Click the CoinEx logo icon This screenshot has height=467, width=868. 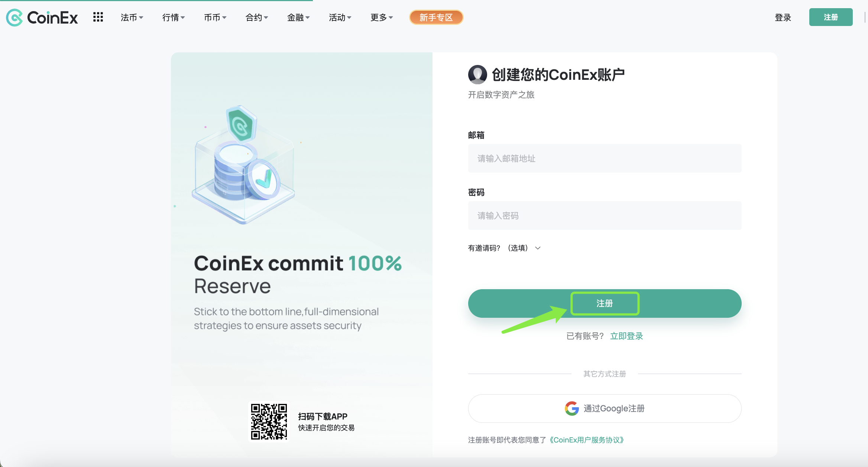click(x=14, y=17)
